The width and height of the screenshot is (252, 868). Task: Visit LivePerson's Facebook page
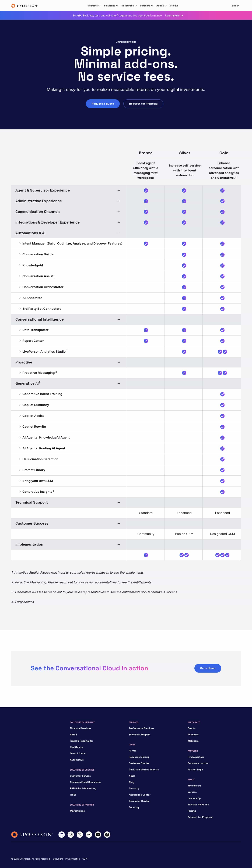107,834
